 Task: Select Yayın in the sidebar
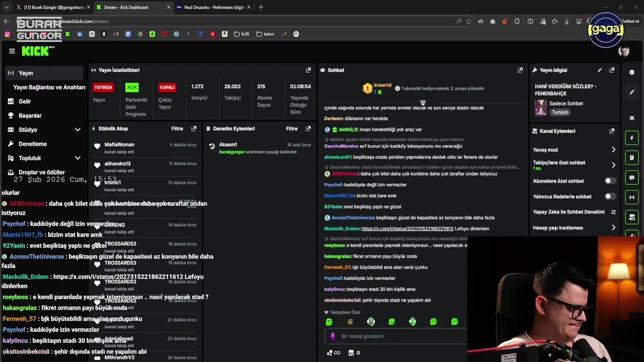point(44,73)
